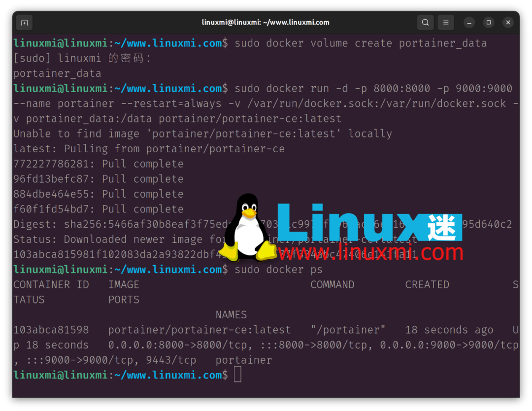This screenshot has height=411, width=532.
Task: Open the terminal search tool
Action: (x=425, y=22)
